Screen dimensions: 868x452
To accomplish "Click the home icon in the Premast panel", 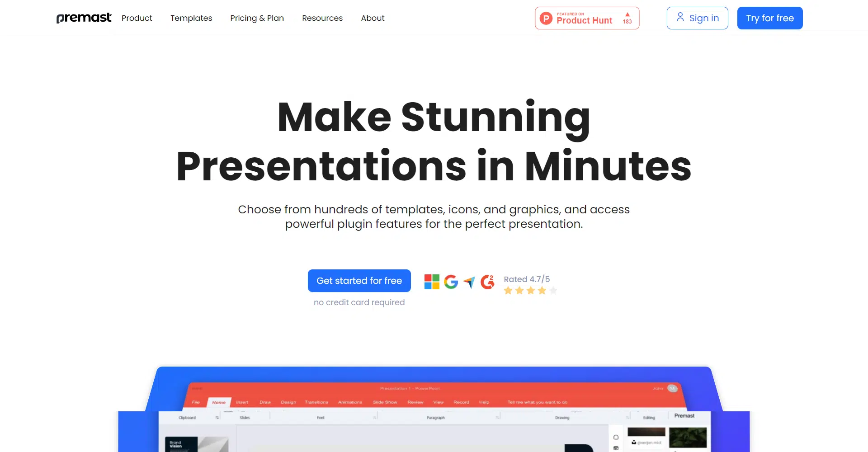I will point(616,437).
